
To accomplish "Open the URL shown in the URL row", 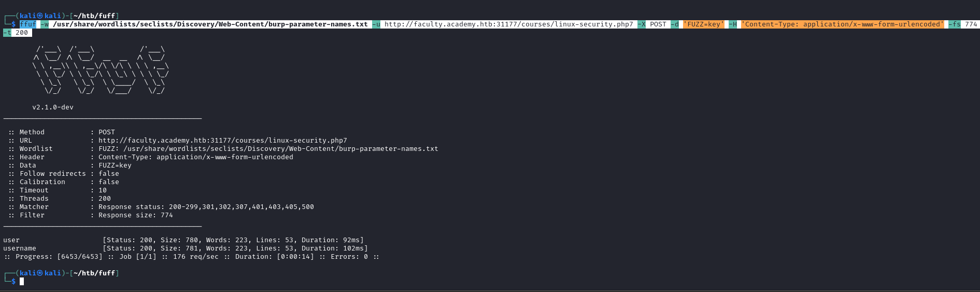I will [x=223, y=141].
